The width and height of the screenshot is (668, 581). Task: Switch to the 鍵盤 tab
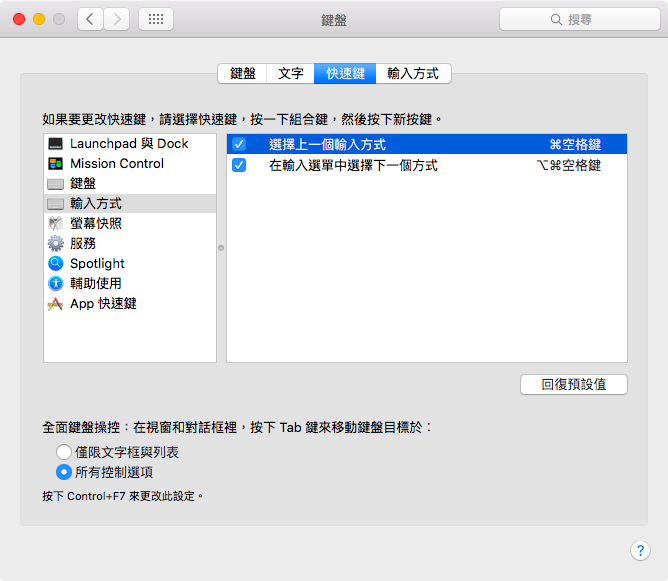coord(242,73)
